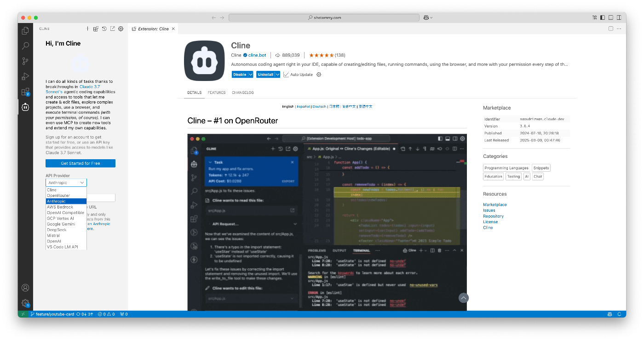Open the Disable button dropdown arrow

pyautogui.click(x=251, y=75)
